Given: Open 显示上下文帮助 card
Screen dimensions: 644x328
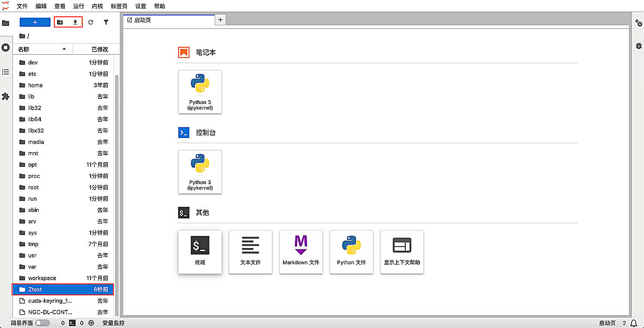Looking at the screenshot, I should pos(402,252).
